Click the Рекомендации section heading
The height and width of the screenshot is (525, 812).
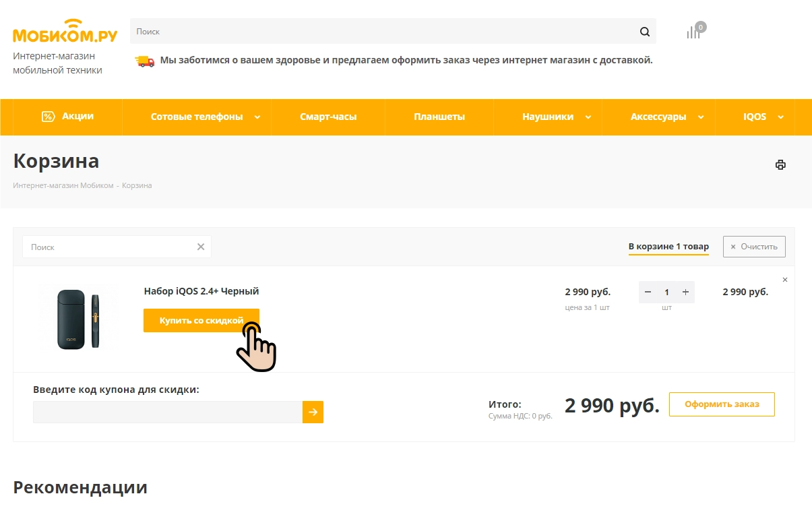tap(80, 487)
